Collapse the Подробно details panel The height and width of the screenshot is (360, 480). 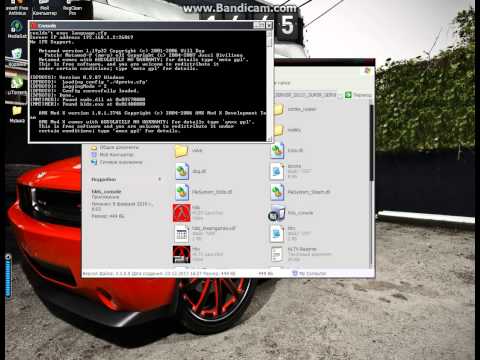point(160,179)
